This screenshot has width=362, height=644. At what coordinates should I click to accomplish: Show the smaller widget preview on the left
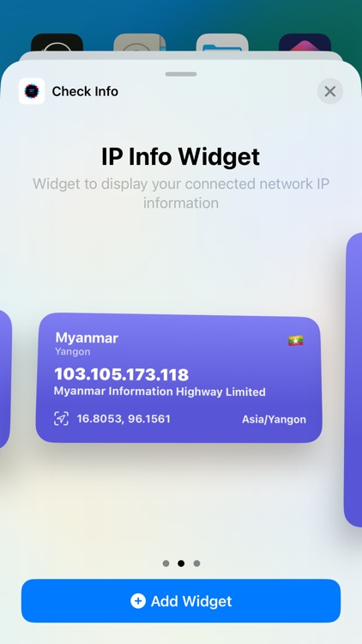point(5,379)
